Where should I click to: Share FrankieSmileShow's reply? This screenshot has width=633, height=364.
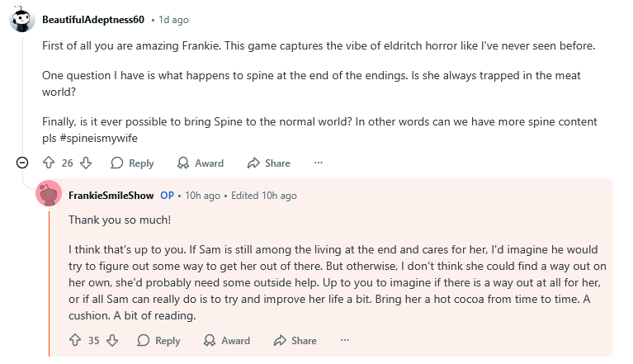(x=295, y=340)
